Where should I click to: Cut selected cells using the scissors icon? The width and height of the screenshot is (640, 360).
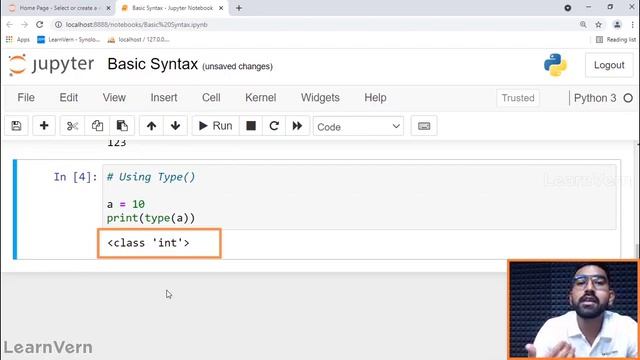tap(72, 126)
